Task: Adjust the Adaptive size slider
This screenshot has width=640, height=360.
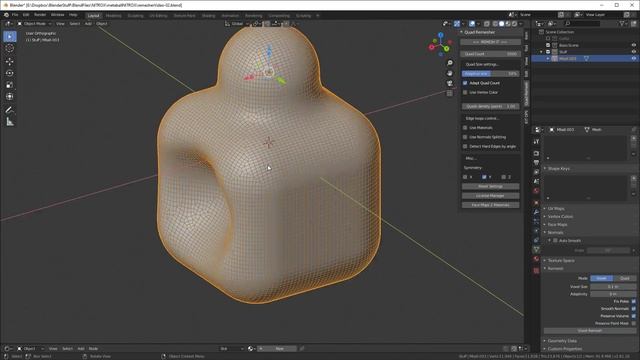Action: (490, 74)
